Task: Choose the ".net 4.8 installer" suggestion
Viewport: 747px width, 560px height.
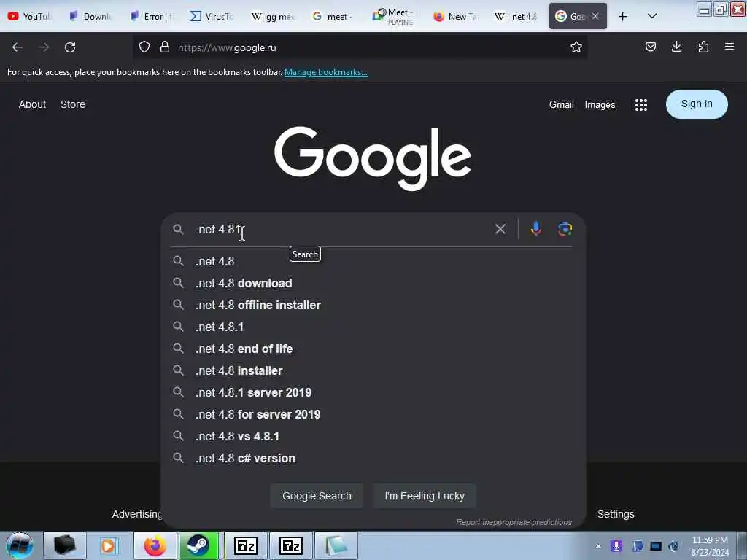Action: (373, 370)
